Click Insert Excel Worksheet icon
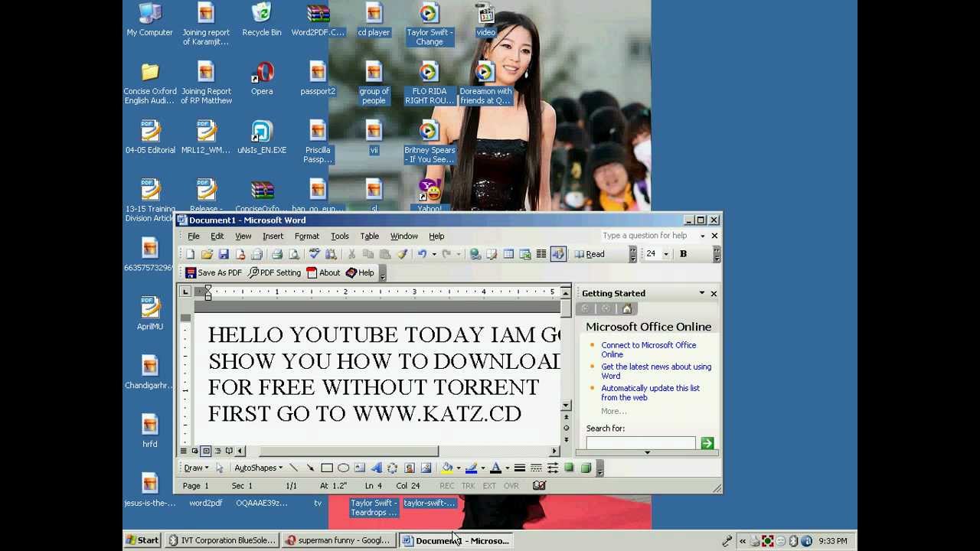The height and width of the screenshot is (551, 980). 525,254
